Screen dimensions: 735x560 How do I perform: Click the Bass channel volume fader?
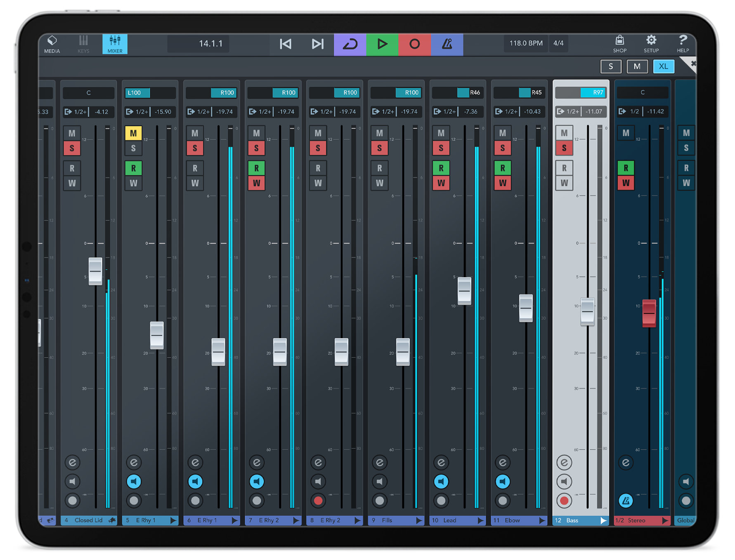tap(588, 311)
